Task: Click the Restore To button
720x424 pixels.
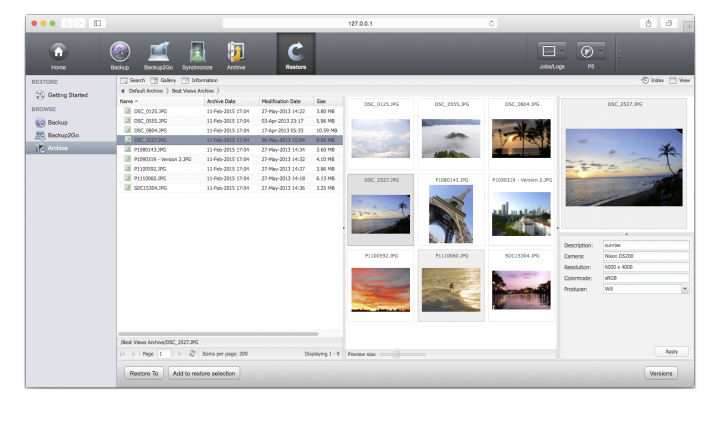Action: pos(143,373)
